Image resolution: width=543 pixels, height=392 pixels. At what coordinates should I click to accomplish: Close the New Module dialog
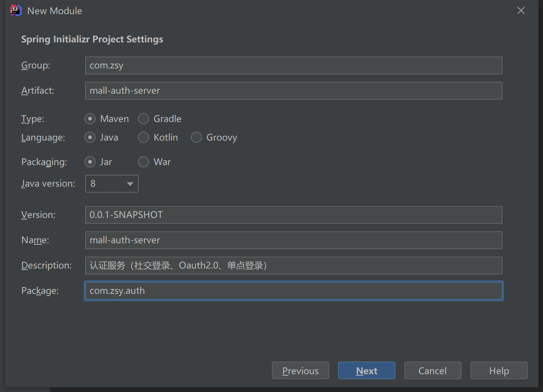point(521,10)
